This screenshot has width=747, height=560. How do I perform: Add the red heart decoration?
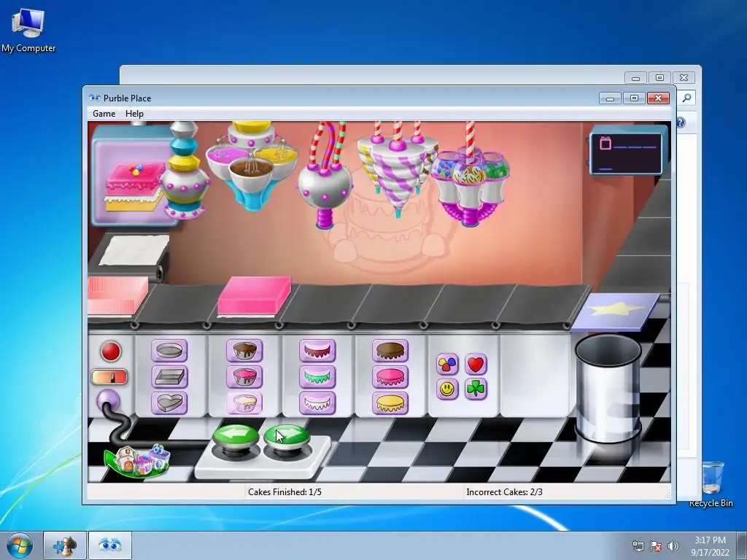pos(476,365)
